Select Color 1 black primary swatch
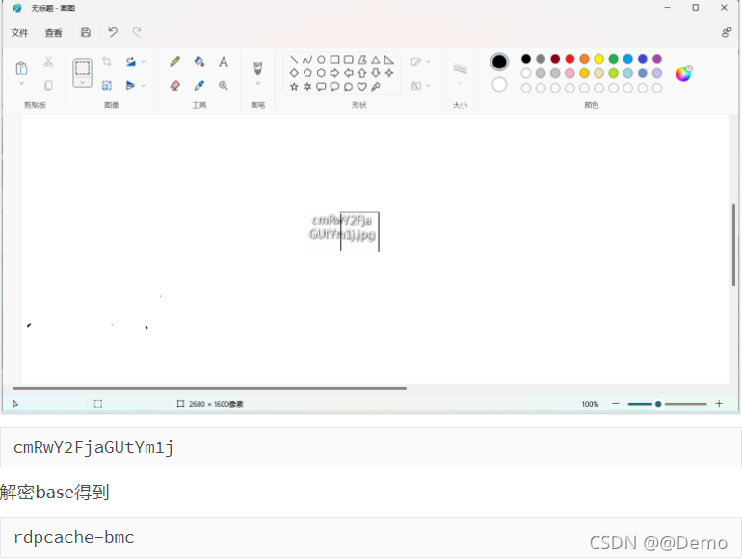 coord(499,62)
